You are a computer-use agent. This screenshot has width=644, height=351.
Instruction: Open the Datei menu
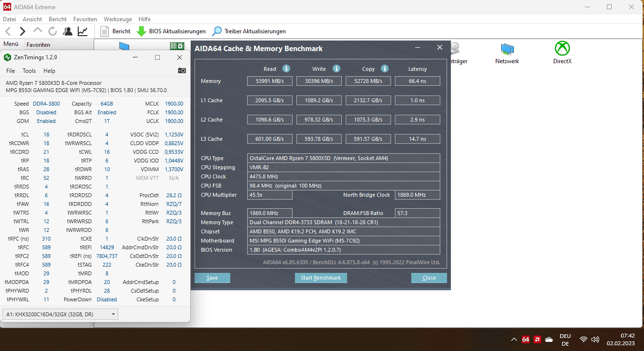coord(10,19)
